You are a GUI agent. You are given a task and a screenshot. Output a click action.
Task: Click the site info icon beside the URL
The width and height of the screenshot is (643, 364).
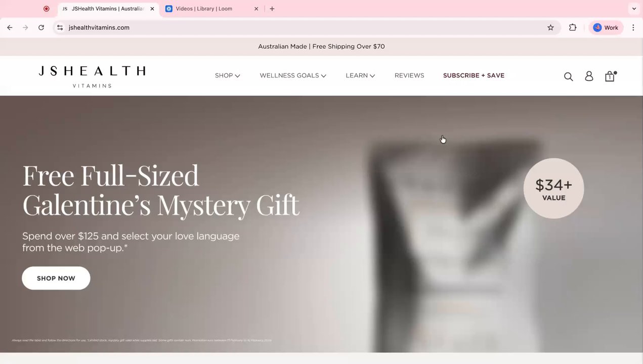60,28
